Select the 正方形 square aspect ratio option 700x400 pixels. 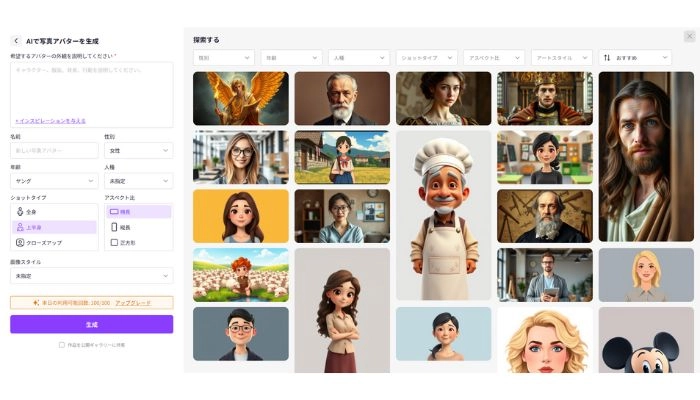click(138, 242)
